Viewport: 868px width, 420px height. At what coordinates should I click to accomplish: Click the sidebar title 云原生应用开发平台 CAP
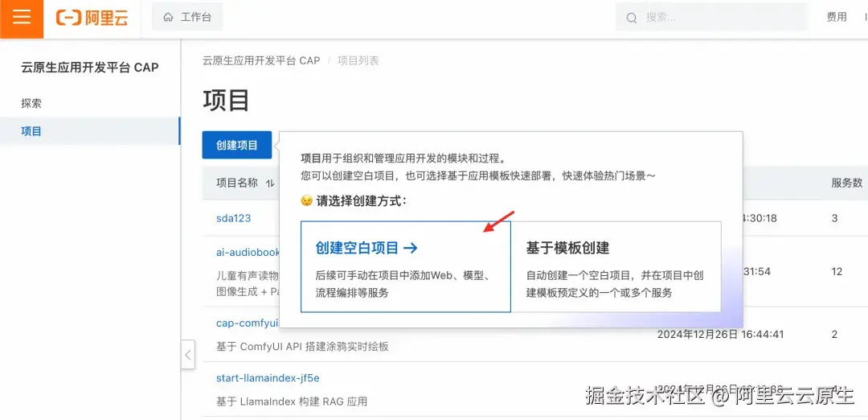(90, 68)
